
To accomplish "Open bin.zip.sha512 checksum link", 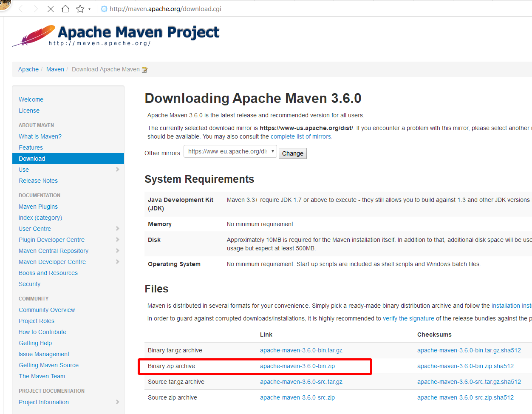I will [465, 366].
